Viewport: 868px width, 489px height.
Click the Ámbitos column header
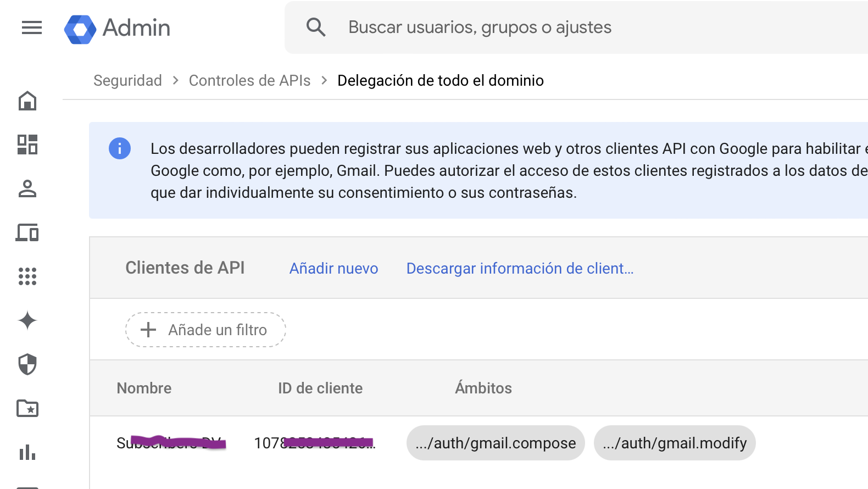click(483, 388)
